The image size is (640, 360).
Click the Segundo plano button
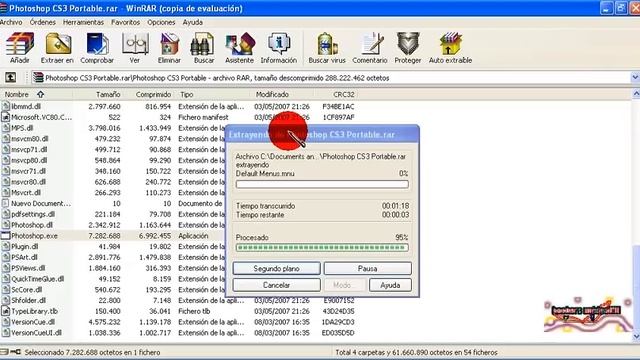276,269
